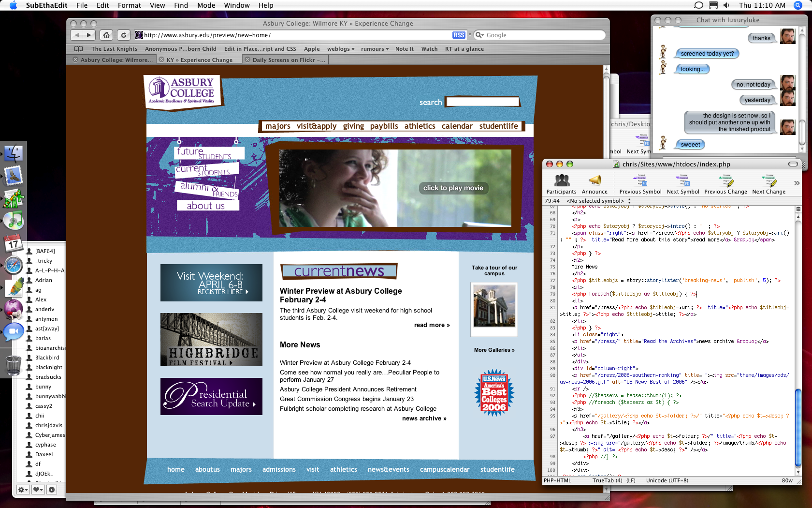
Task: Click 'read more »' under Winter Preview
Action: 432,325
